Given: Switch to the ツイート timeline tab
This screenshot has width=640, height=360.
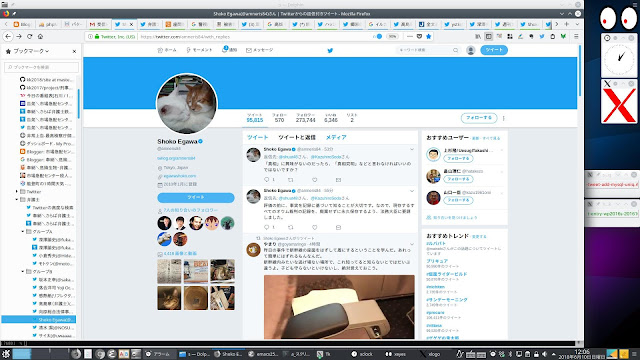Looking at the screenshot, I should pos(258,138).
